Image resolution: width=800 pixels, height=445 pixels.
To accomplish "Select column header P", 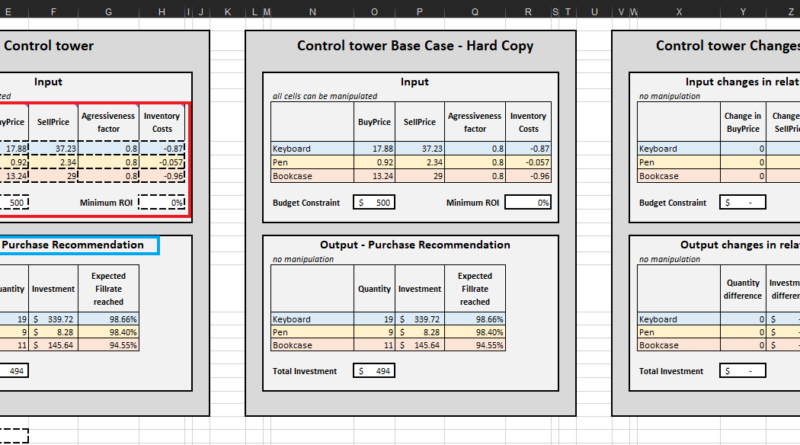I will tap(419, 12).
